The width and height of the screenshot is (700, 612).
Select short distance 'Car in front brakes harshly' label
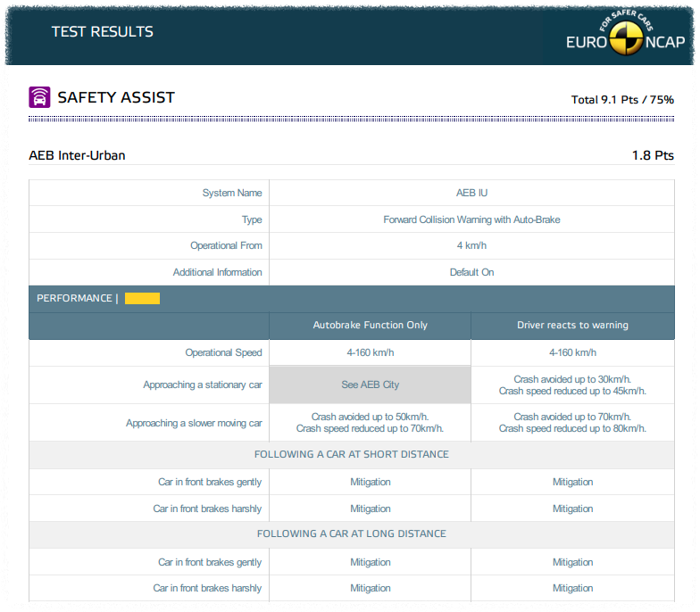[x=207, y=509]
